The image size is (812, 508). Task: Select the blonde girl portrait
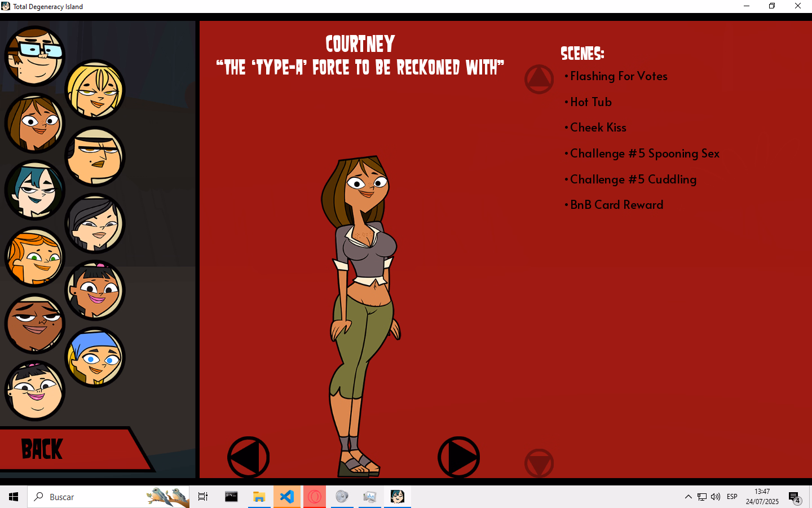[95, 90]
